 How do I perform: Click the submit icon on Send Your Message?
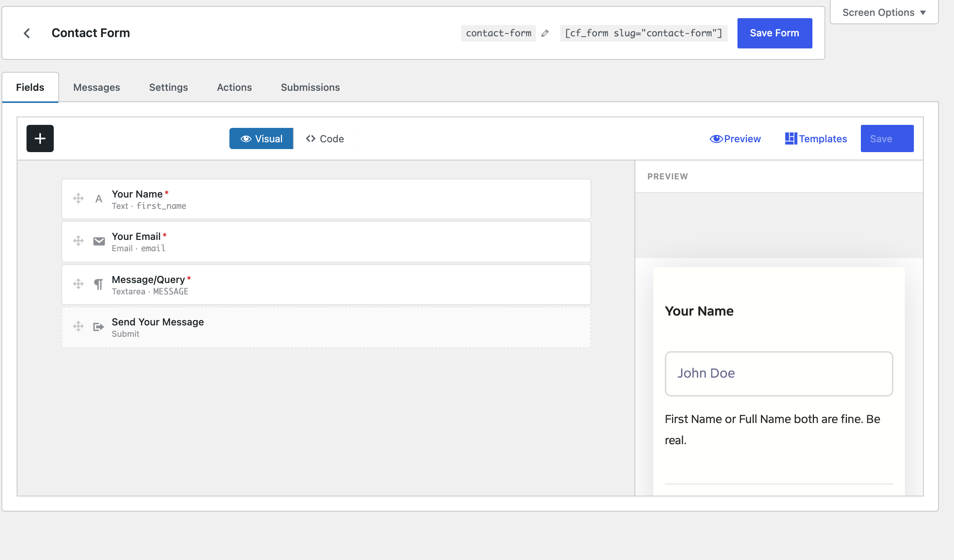coord(98,327)
